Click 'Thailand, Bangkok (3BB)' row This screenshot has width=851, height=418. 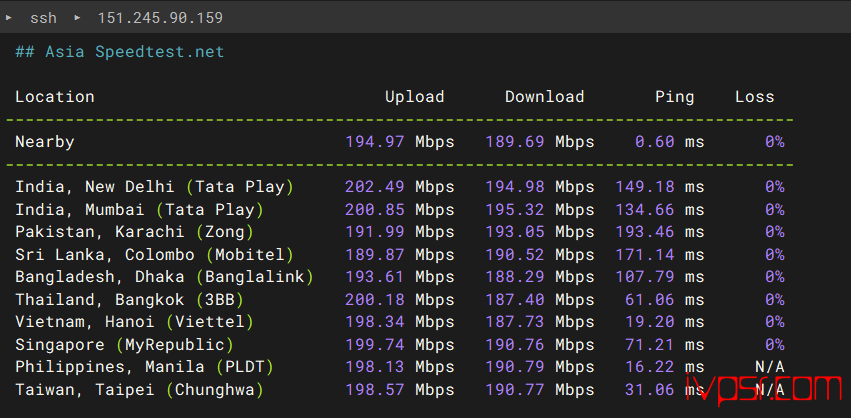coord(129,300)
